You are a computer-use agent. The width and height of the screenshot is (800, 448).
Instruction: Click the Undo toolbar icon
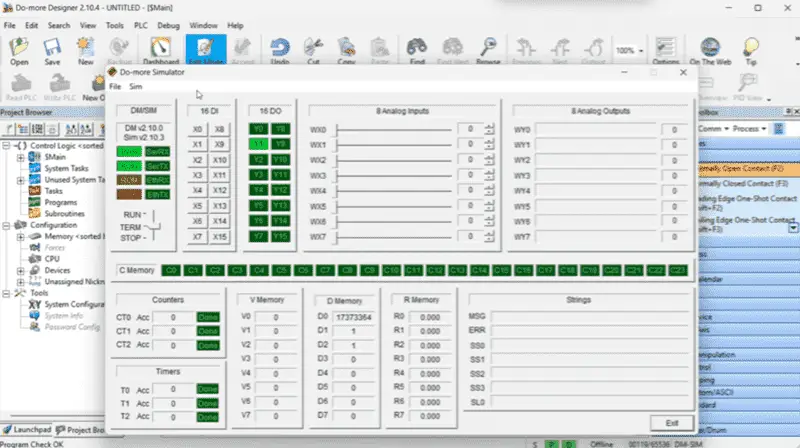click(280, 51)
